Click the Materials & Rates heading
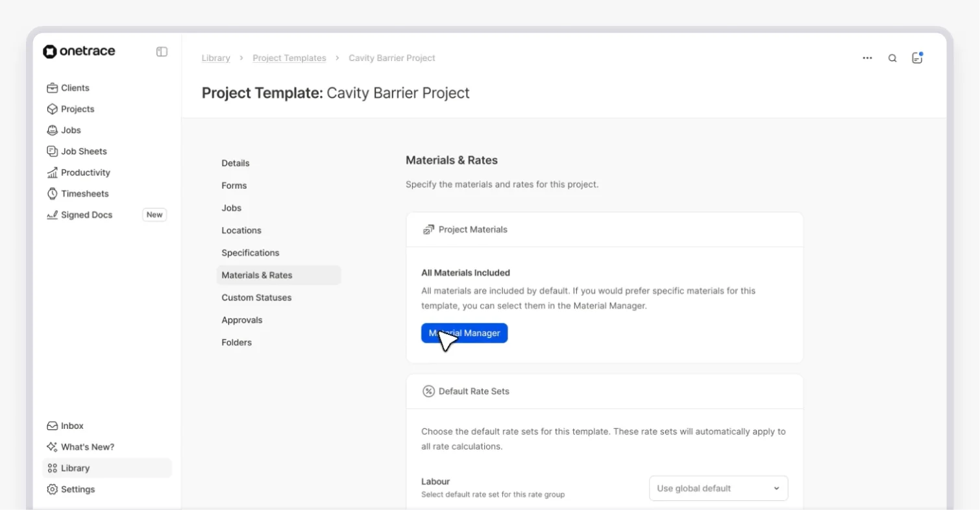980x510 pixels. (452, 160)
